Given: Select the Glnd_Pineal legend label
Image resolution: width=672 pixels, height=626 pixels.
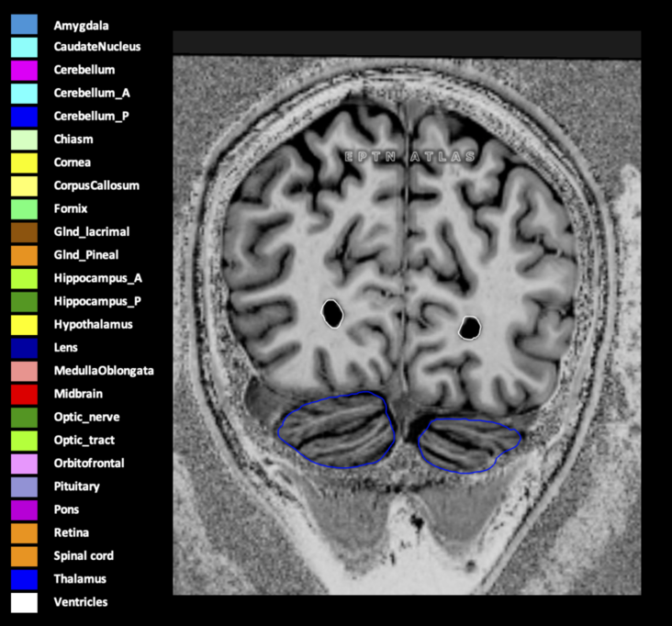Looking at the screenshot, I should (86, 255).
